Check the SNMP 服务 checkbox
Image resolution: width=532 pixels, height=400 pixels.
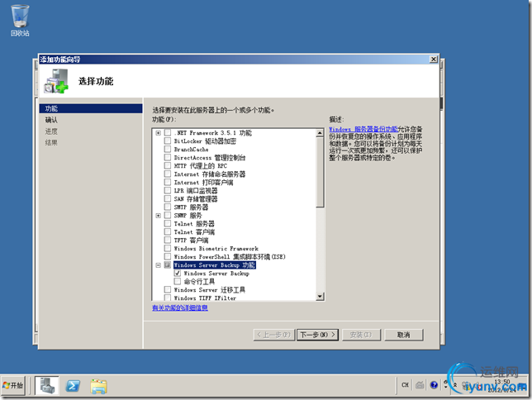coord(167,215)
